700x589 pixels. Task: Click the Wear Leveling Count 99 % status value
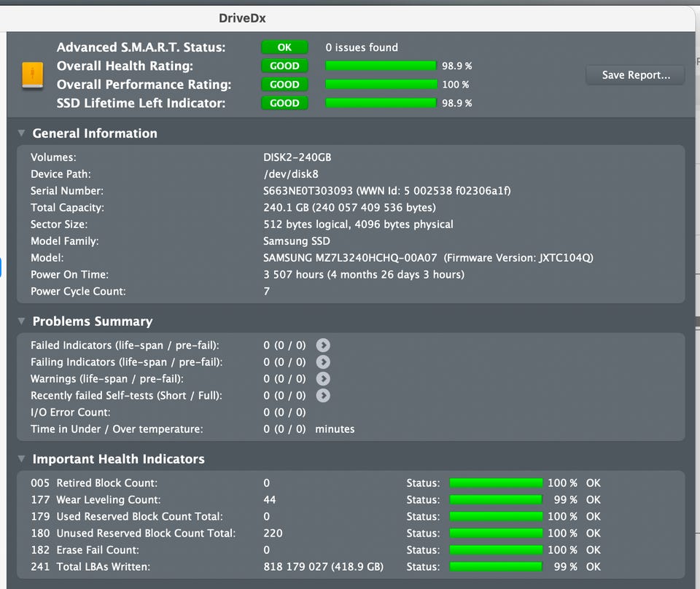click(x=565, y=500)
